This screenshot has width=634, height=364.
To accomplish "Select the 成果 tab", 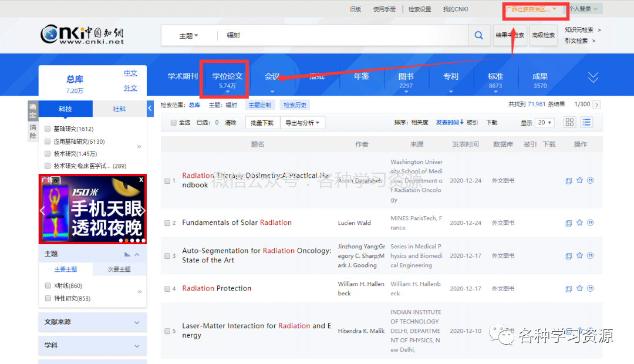I will click(540, 80).
